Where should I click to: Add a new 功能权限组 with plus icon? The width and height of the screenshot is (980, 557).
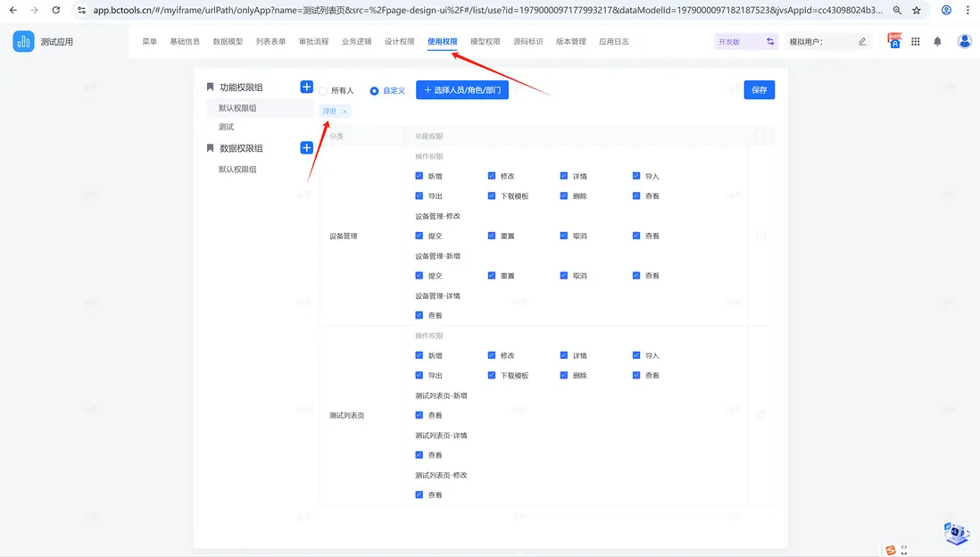pos(306,87)
